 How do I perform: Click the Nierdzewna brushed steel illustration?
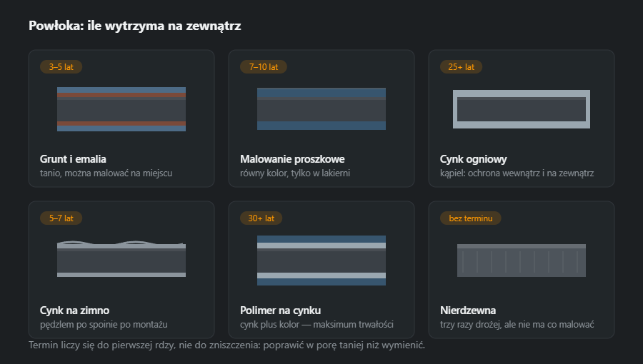point(522,261)
